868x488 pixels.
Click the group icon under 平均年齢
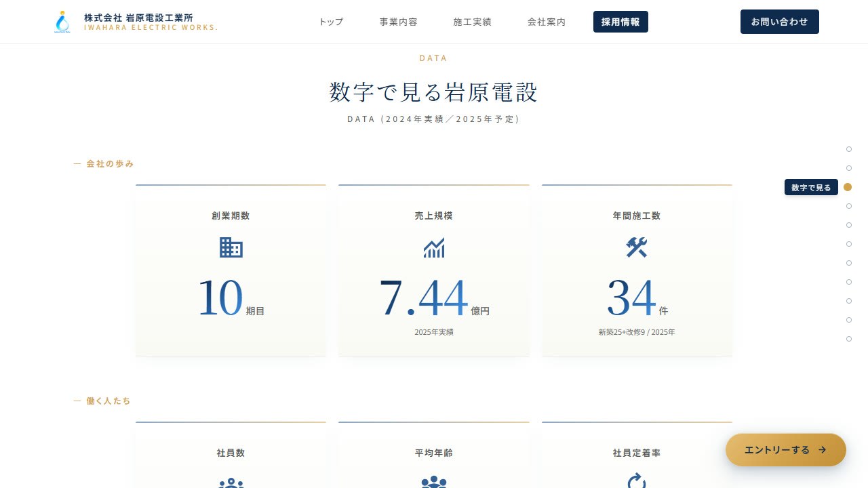434,482
